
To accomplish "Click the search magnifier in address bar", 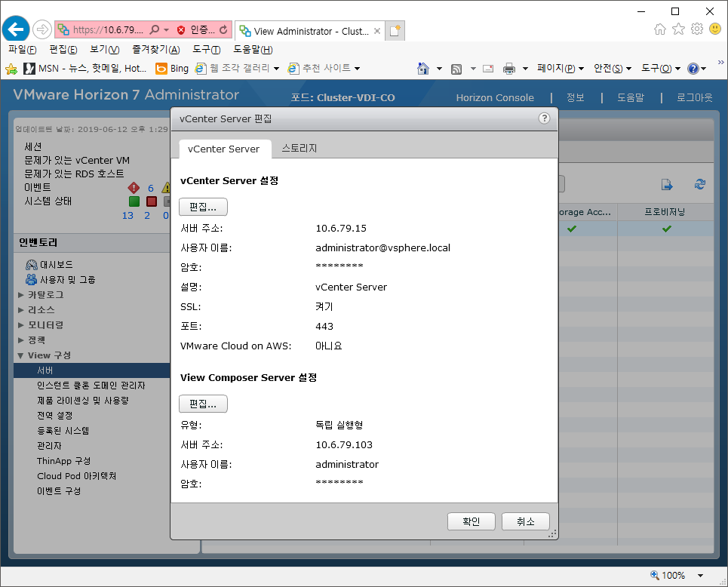I will (155, 29).
